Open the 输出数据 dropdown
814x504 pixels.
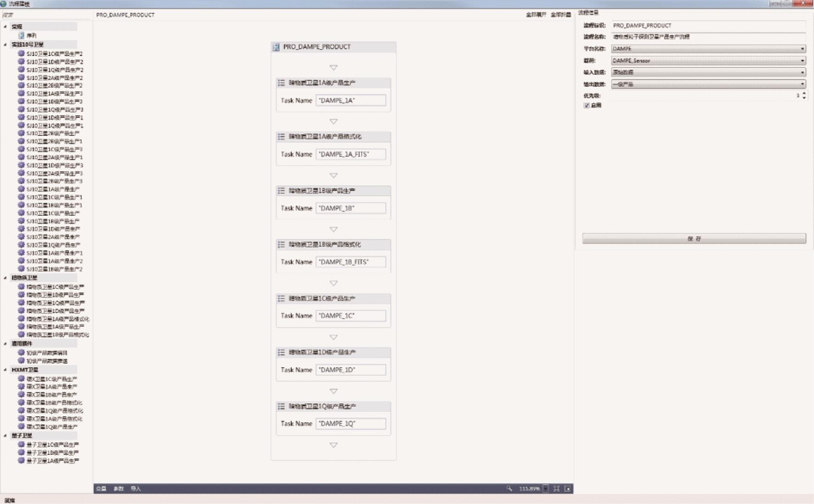[708, 84]
